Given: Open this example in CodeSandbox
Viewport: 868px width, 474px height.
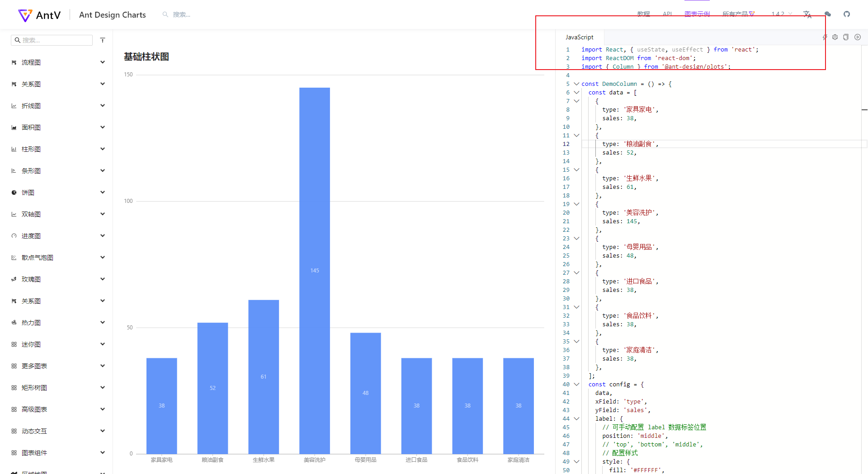Looking at the screenshot, I should [835, 37].
